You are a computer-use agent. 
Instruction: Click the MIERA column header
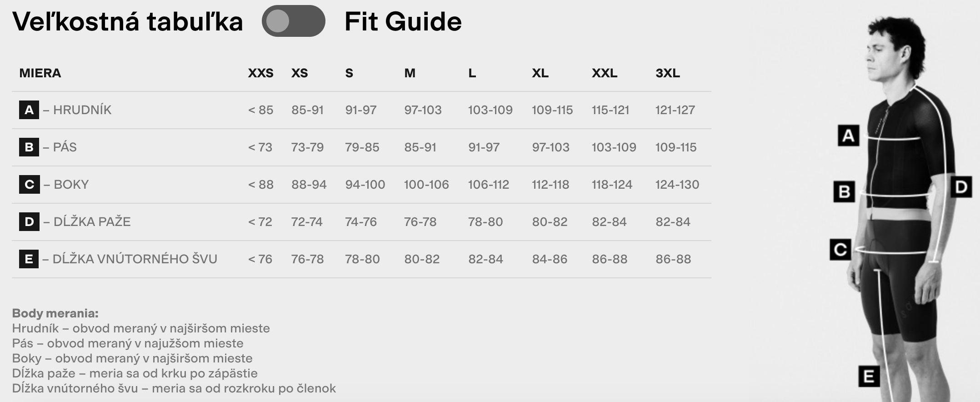pos(40,73)
